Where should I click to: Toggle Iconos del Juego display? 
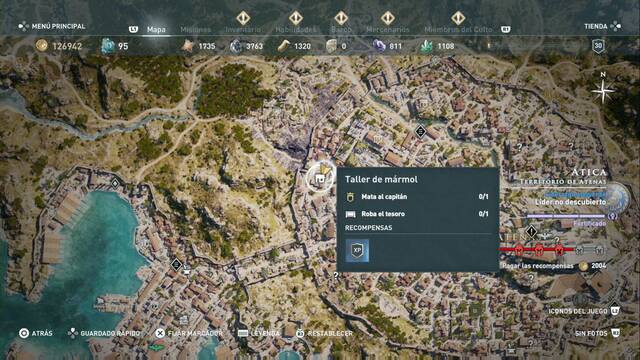tap(584, 311)
